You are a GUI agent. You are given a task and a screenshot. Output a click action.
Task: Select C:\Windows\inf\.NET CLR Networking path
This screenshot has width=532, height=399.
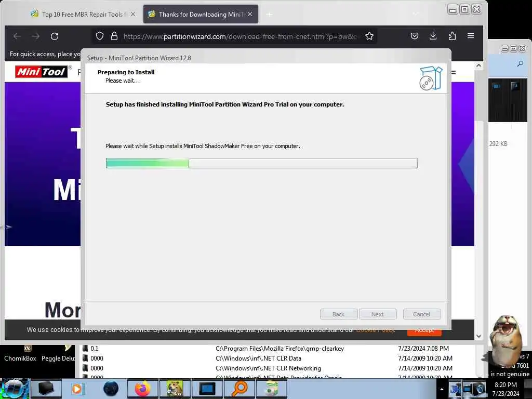pyautogui.click(x=268, y=368)
